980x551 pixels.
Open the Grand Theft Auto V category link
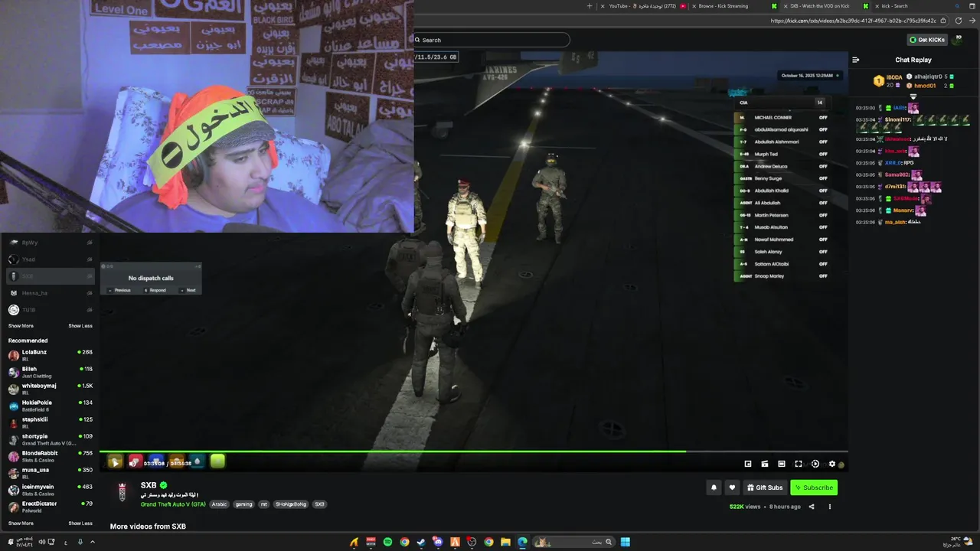pyautogui.click(x=173, y=504)
